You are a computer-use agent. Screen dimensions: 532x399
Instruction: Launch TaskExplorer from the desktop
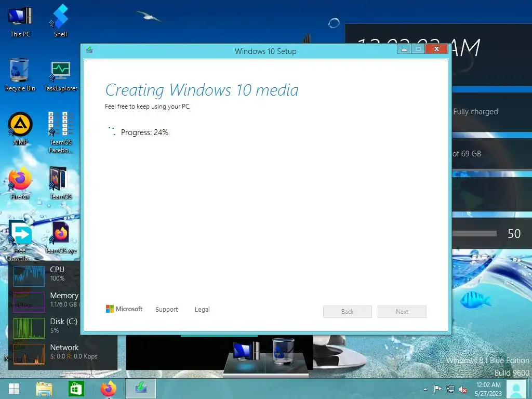(x=61, y=76)
